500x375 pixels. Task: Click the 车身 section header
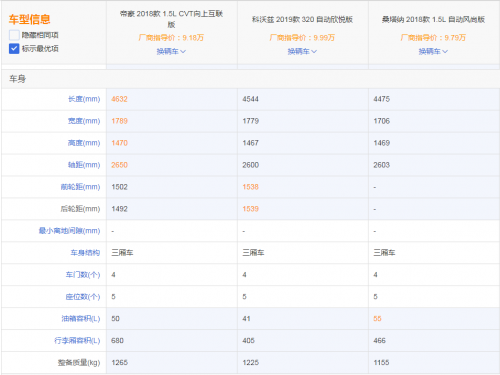[x=17, y=79]
